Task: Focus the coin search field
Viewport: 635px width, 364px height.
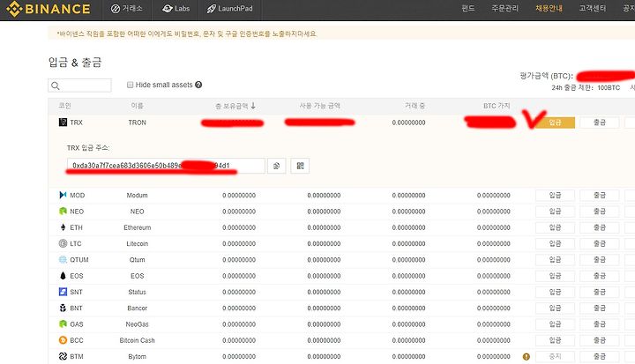Action: click(x=79, y=85)
